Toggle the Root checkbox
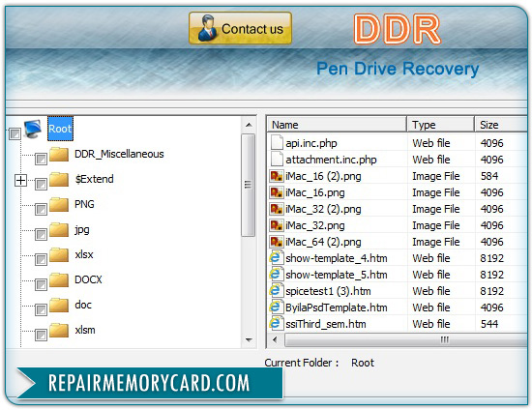 tap(15, 133)
